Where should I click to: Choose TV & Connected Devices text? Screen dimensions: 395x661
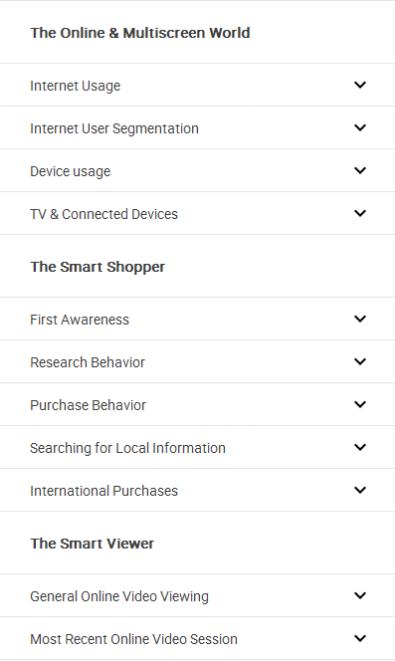coord(104,214)
